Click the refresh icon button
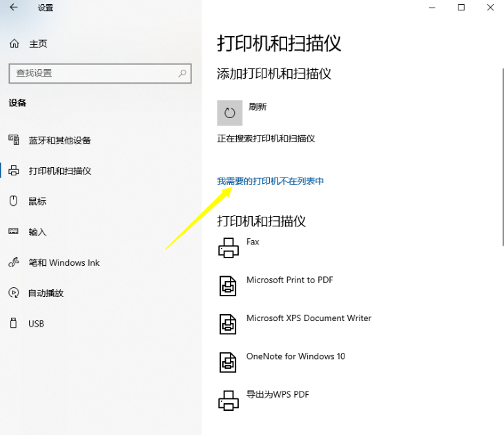504x435 pixels. click(230, 113)
